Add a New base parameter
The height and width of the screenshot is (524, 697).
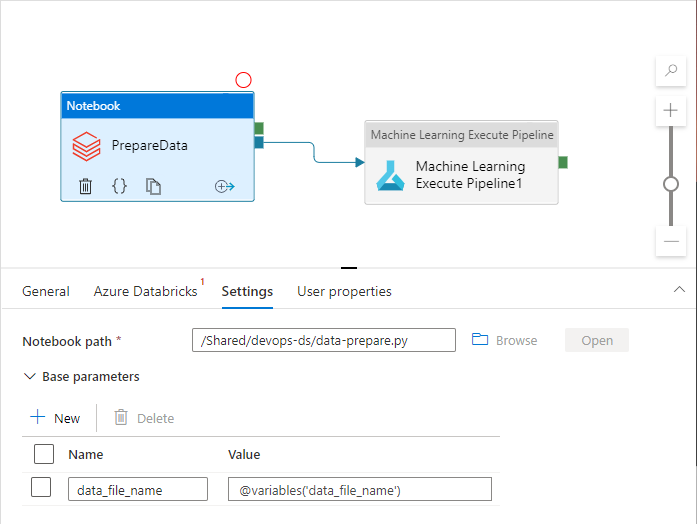[x=55, y=418]
